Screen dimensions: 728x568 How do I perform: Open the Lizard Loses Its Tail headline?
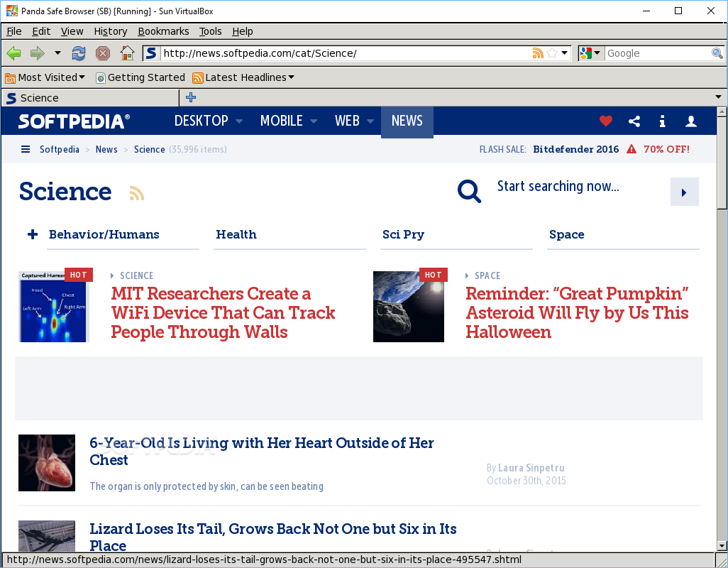point(273,537)
